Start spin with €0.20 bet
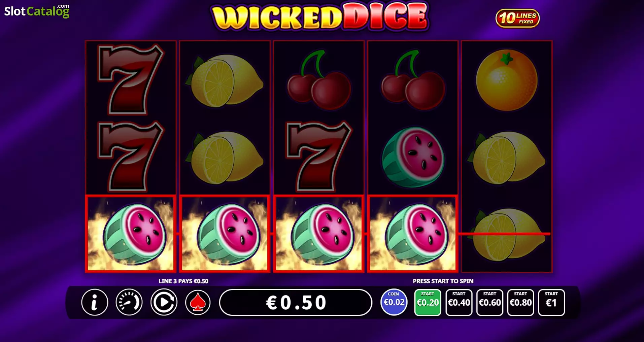 428,302
